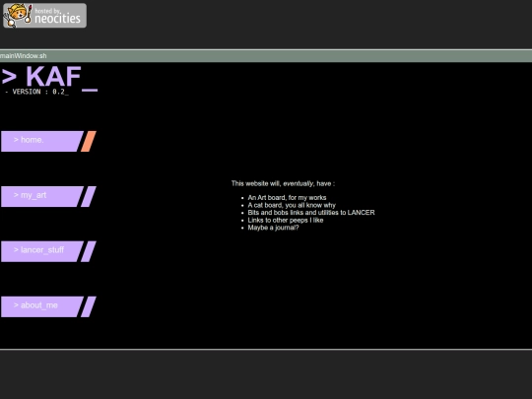Click "This website will, eventually, have :" text
The height and width of the screenshot is (399, 532).
[283, 183]
